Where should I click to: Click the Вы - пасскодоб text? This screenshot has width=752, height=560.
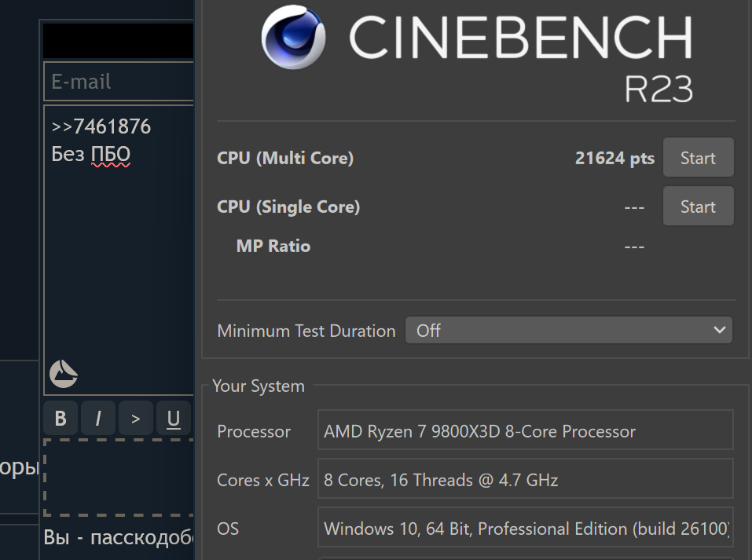(x=119, y=537)
